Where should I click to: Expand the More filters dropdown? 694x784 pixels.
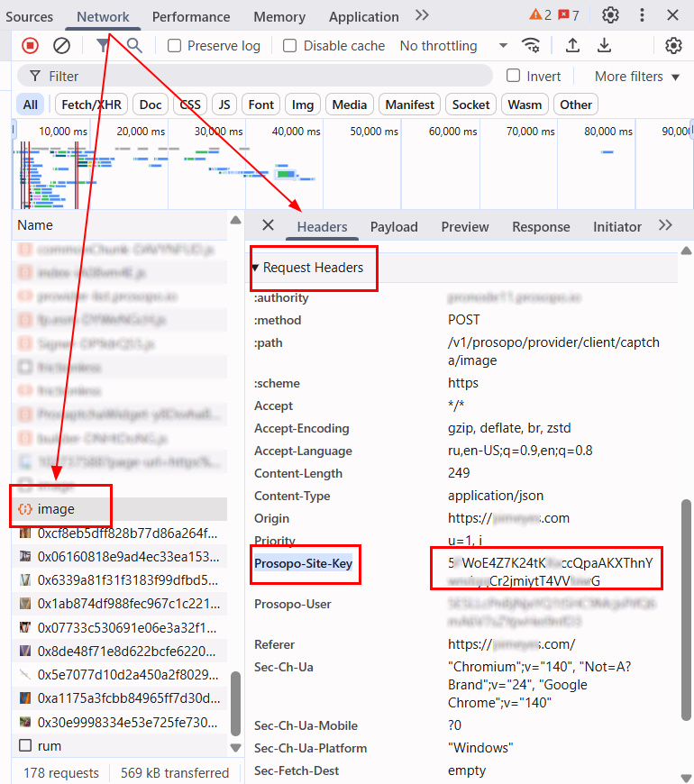pyautogui.click(x=636, y=77)
